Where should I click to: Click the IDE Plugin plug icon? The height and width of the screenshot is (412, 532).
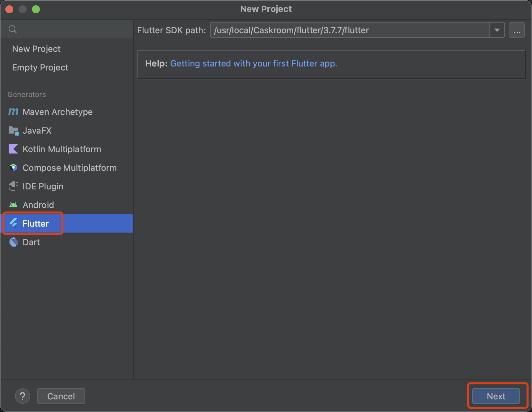click(x=13, y=186)
